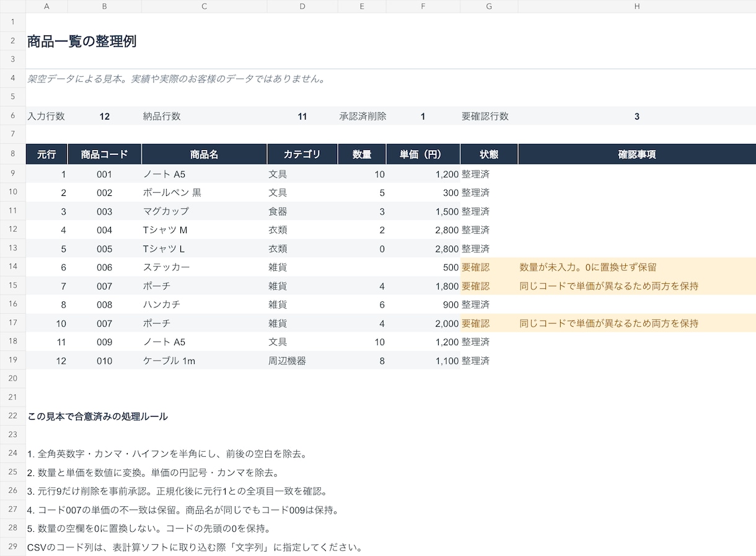
Task: Click the 納品行数 label cell
Action: [x=204, y=116]
